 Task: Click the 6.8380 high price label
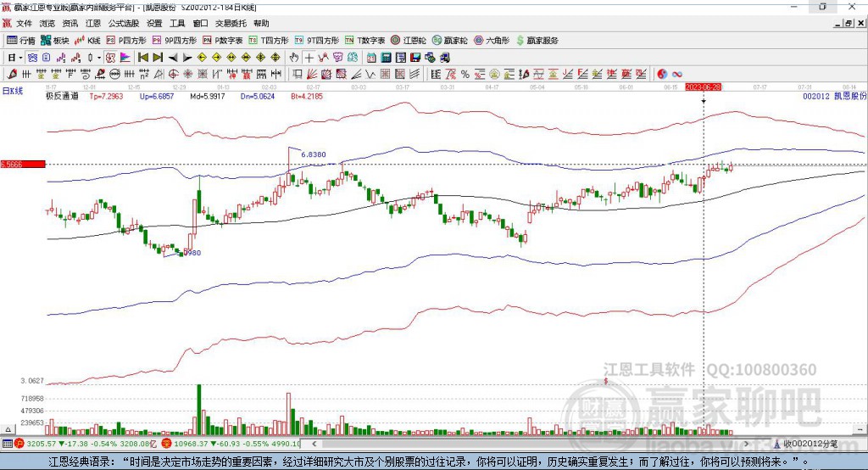pos(314,154)
